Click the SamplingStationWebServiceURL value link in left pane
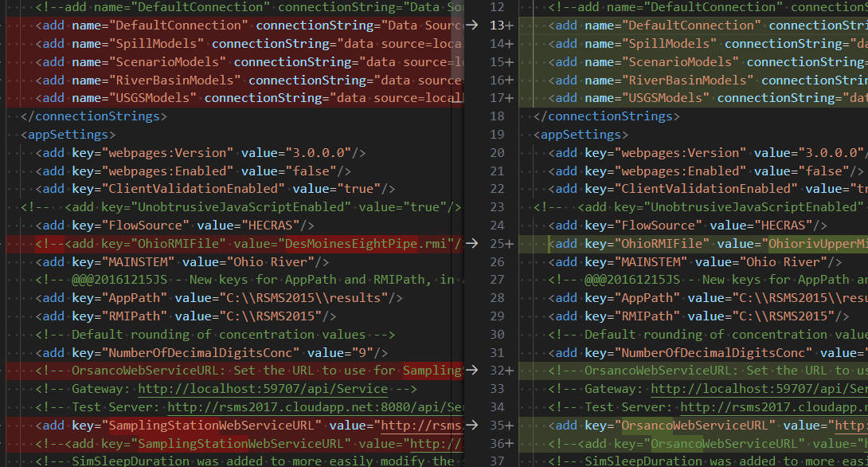Screen dimensions: 868x467 tap(422, 426)
